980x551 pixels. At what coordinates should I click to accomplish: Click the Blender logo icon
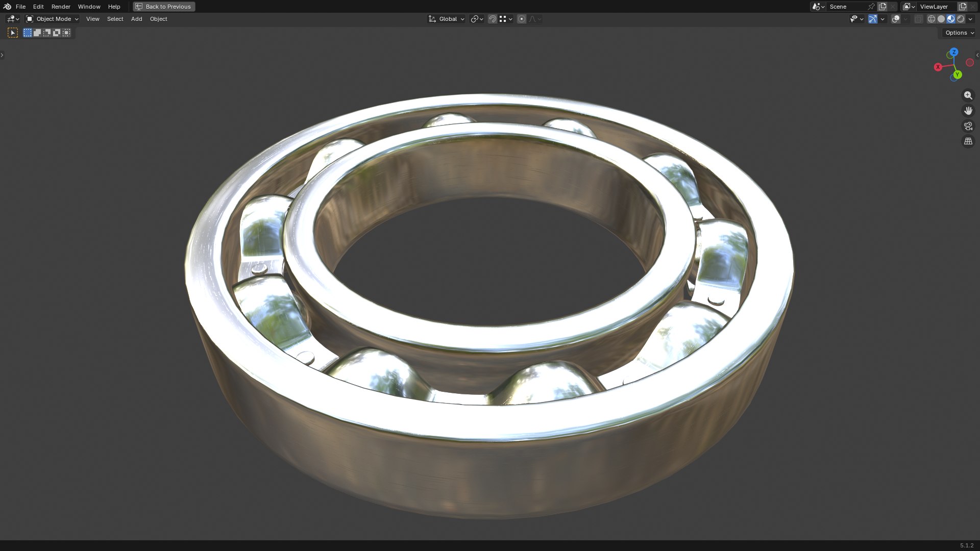[7, 7]
